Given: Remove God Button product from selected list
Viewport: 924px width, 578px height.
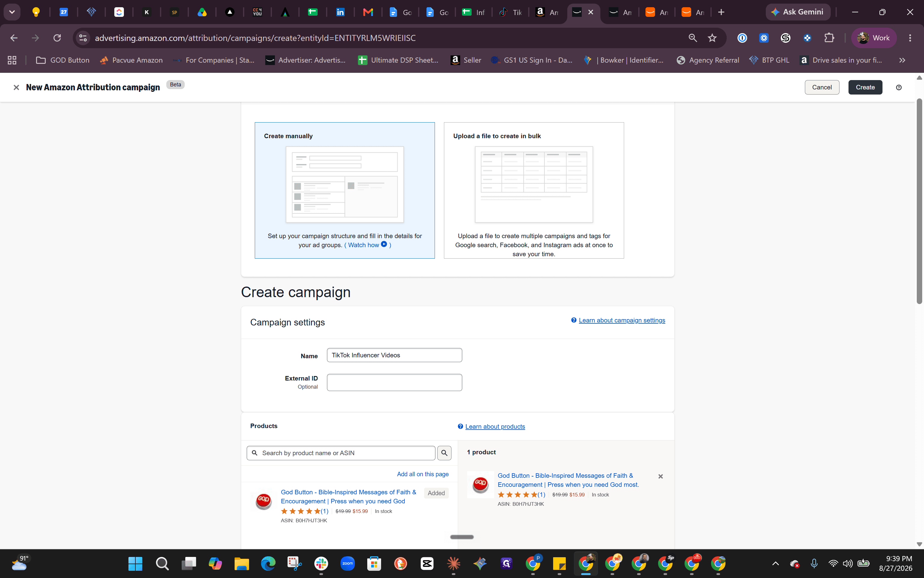Looking at the screenshot, I should point(661,476).
